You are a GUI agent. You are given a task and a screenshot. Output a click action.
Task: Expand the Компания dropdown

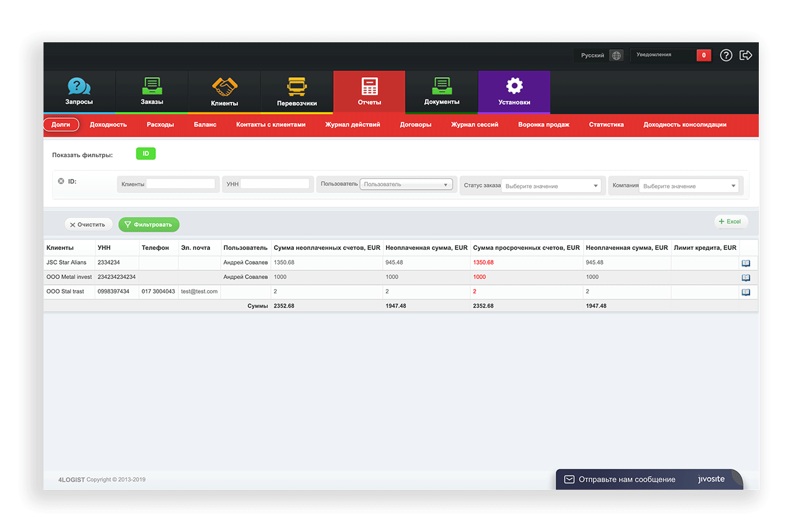click(689, 186)
